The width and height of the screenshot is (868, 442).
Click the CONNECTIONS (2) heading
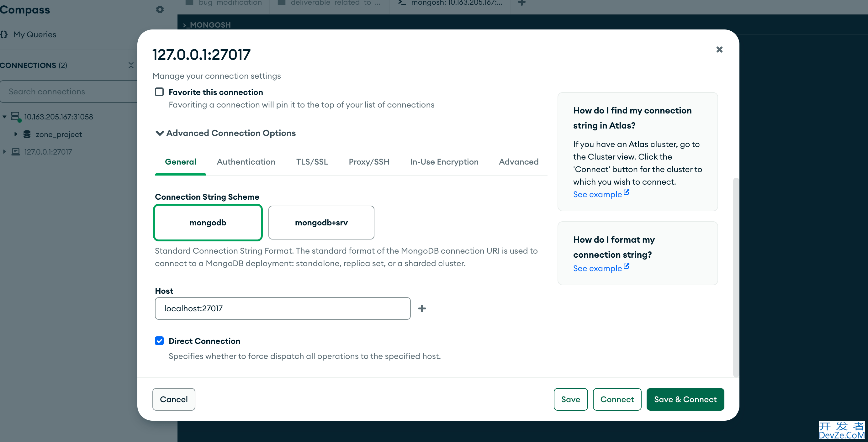(33, 65)
